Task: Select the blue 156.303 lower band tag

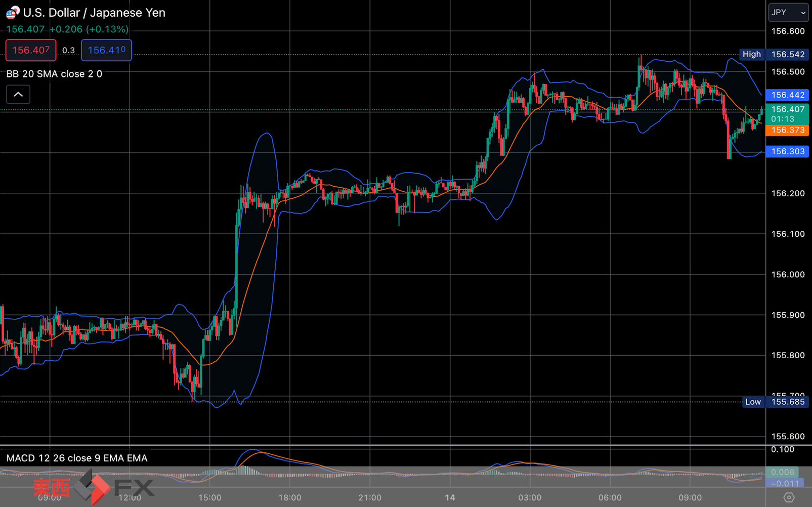Action: [787, 151]
